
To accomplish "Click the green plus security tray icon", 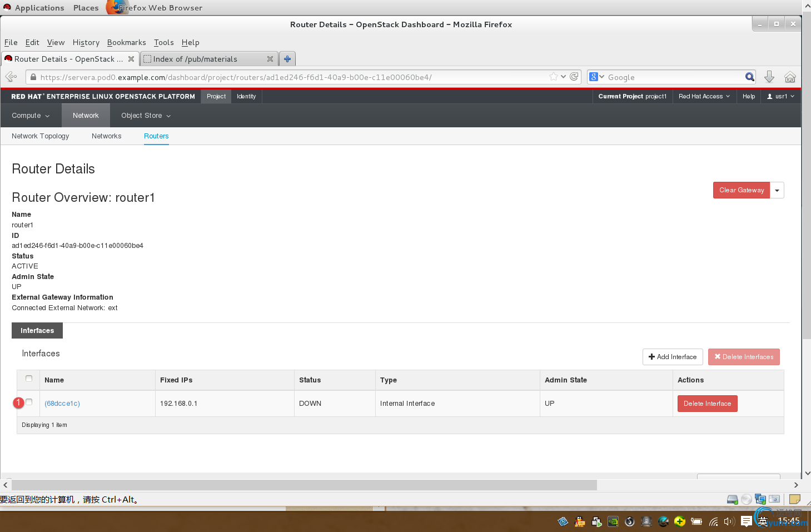I will click(680, 521).
